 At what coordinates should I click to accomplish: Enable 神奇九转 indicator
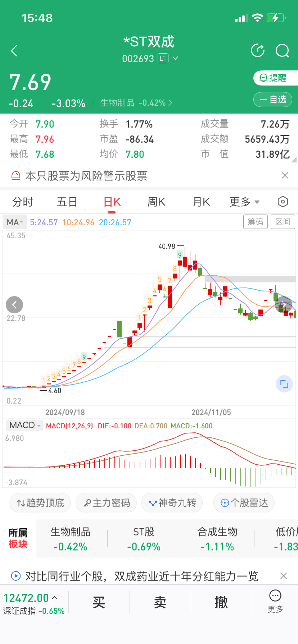coord(172,503)
